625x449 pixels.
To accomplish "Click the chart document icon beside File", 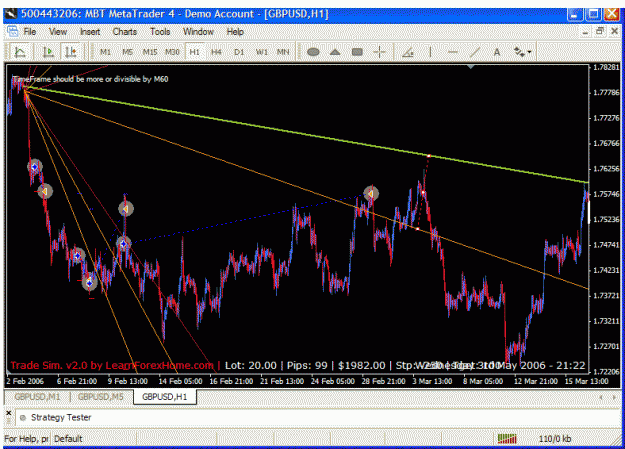I will [x=12, y=32].
